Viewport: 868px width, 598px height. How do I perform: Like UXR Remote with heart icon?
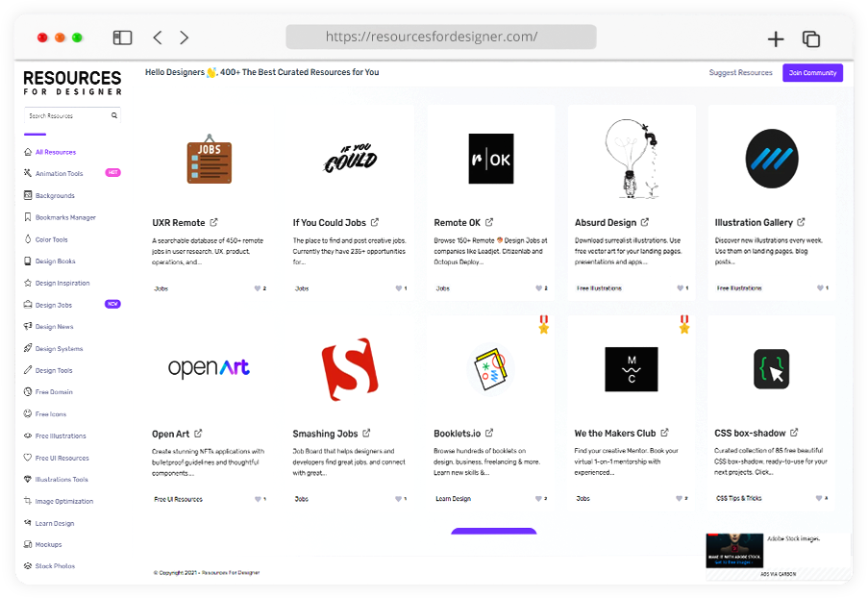(258, 288)
